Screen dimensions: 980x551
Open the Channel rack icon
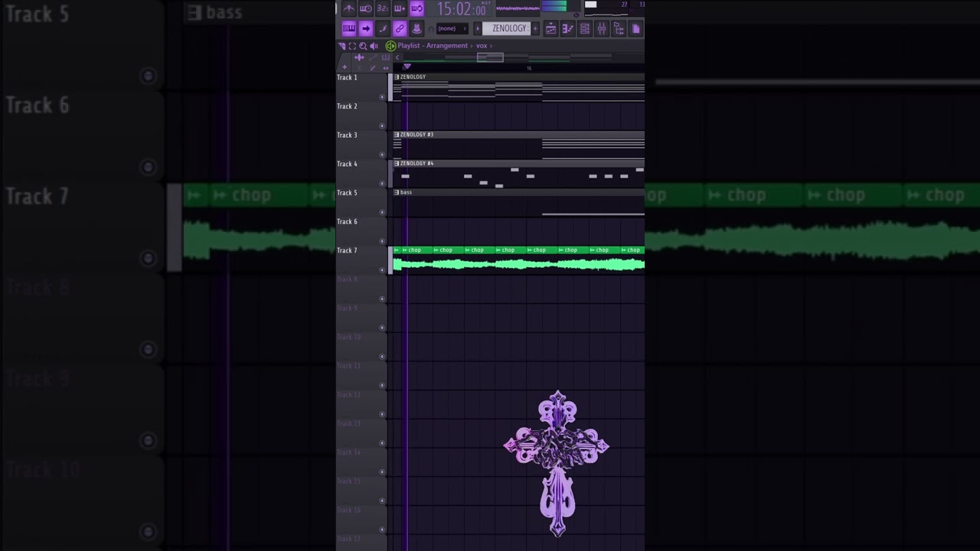pos(584,29)
